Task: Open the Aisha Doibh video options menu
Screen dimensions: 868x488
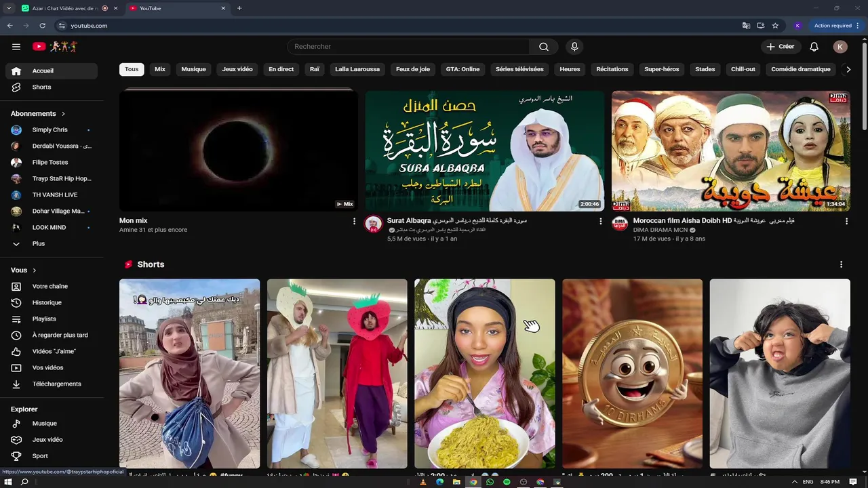Action: [846, 222]
